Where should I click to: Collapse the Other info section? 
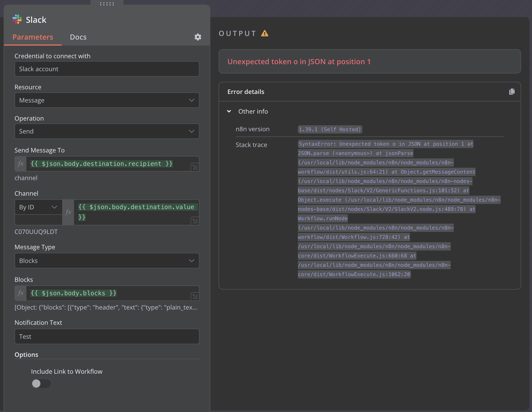pyautogui.click(x=229, y=111)
